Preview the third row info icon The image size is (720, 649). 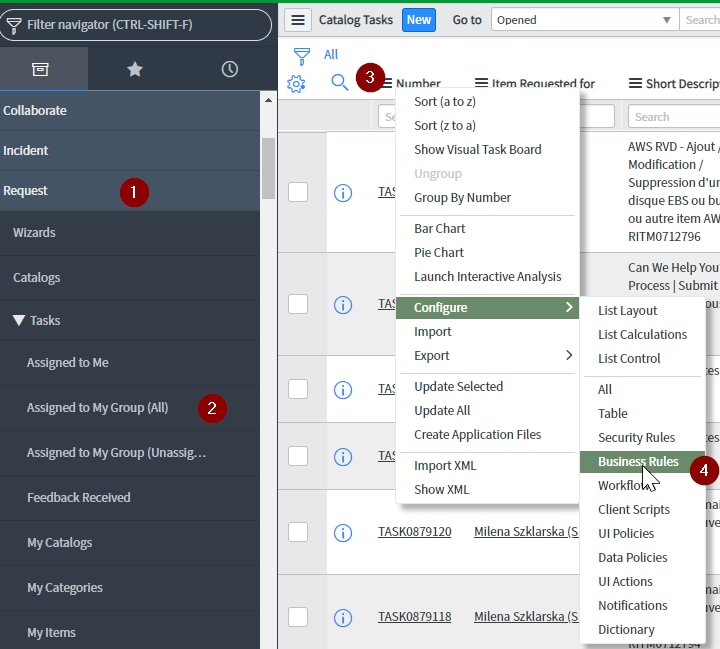tap(343, 390)
